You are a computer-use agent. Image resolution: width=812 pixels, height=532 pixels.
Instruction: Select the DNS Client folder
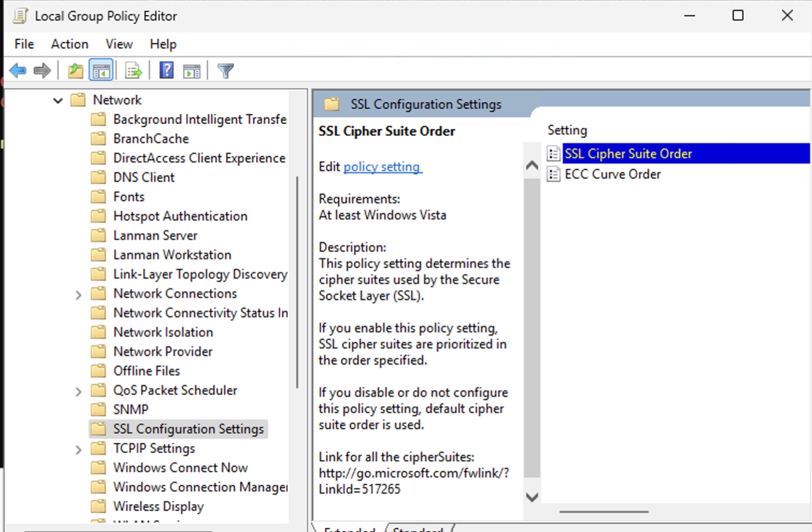click(x=144, y=178)
